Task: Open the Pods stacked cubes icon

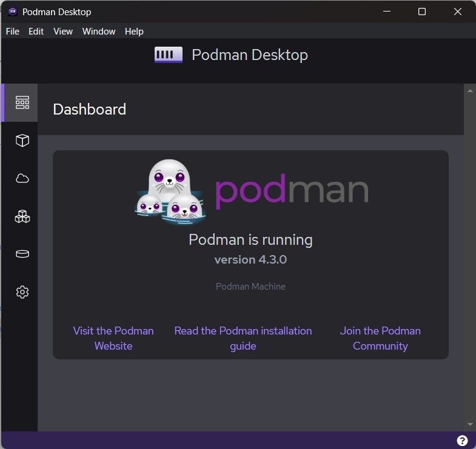Action: pyautogui.click(x=22, y=216)
